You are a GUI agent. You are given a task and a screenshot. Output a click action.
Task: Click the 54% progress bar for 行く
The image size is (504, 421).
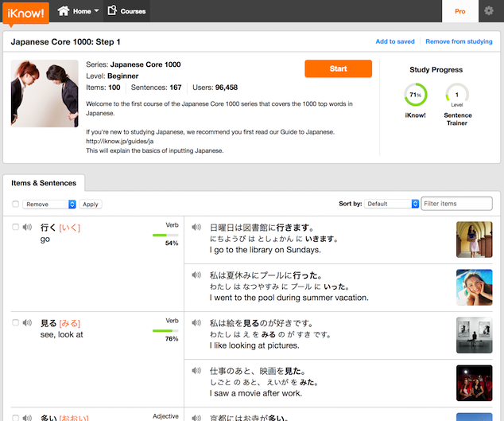(x=165, y=236)
